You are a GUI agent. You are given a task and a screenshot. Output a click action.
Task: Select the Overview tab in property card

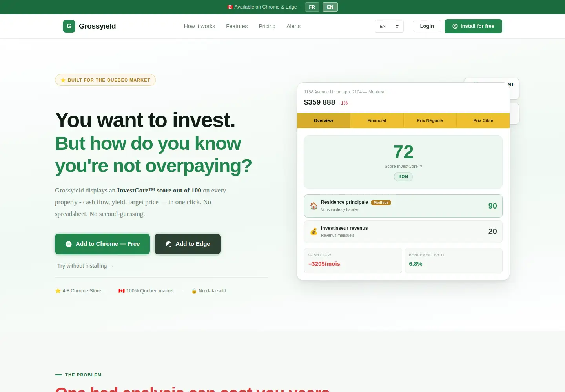(323, 120)
